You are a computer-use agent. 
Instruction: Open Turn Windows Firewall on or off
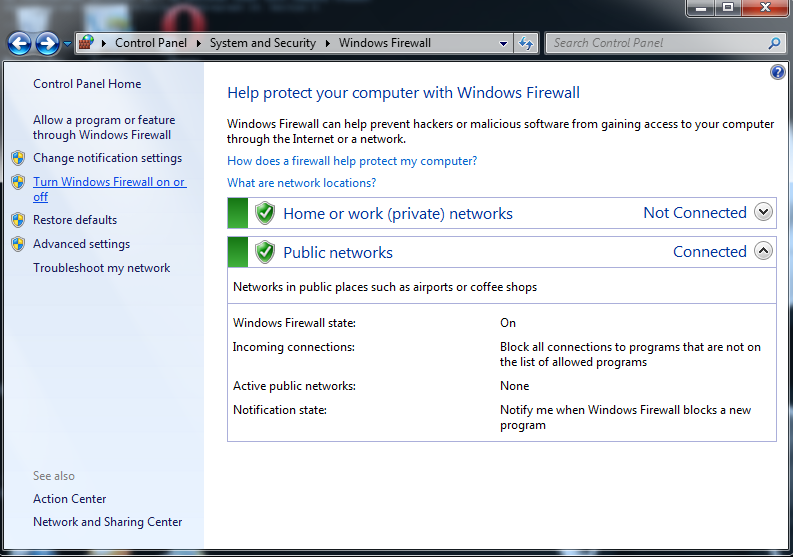[x=109, y=189]
